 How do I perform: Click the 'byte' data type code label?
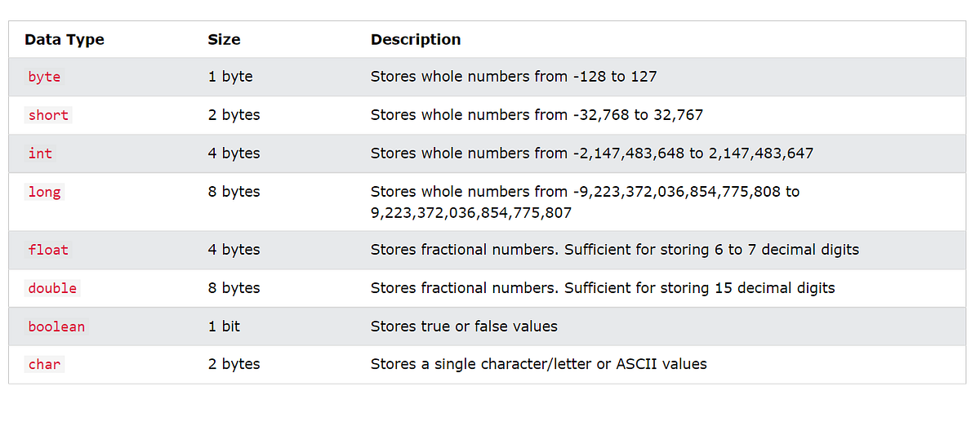click(x=44, y=77)
